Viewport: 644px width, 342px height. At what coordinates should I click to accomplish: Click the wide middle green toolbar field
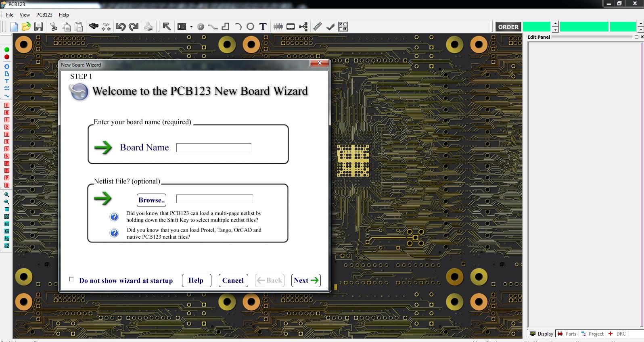(584, 27)
